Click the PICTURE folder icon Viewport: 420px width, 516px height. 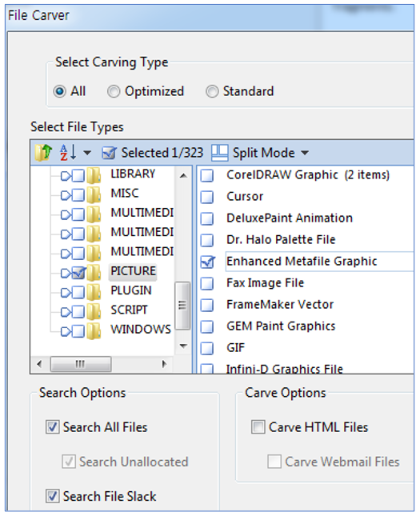(x=94, y=272)
